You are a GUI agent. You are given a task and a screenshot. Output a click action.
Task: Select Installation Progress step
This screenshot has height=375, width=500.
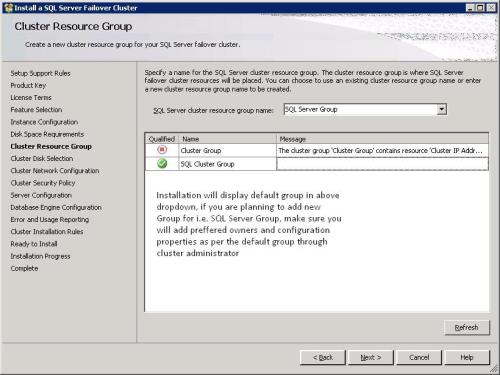[x=40, y=256]
